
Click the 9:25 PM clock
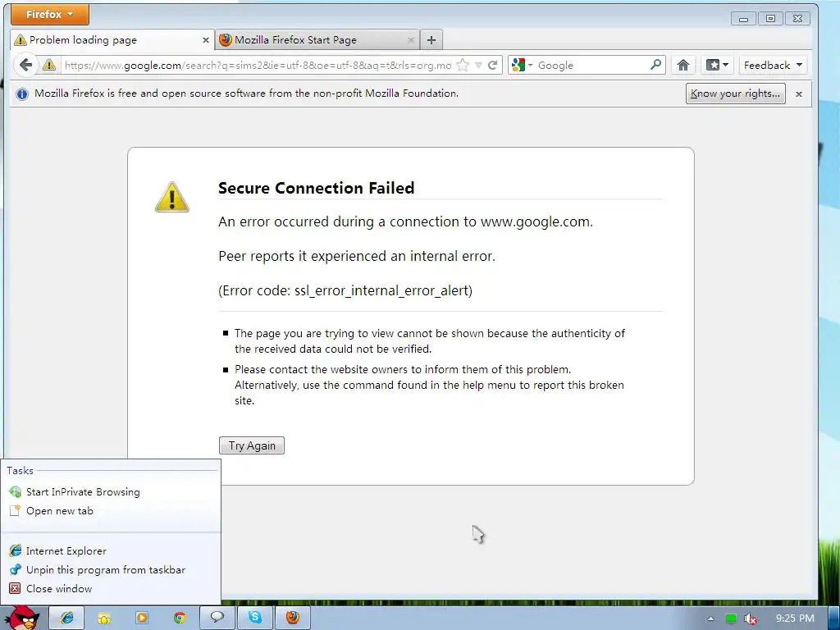point(795,619)
